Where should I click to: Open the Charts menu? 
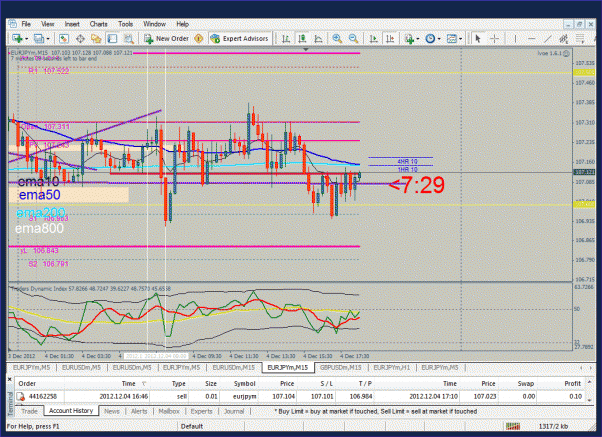click(x=99, y=24)
